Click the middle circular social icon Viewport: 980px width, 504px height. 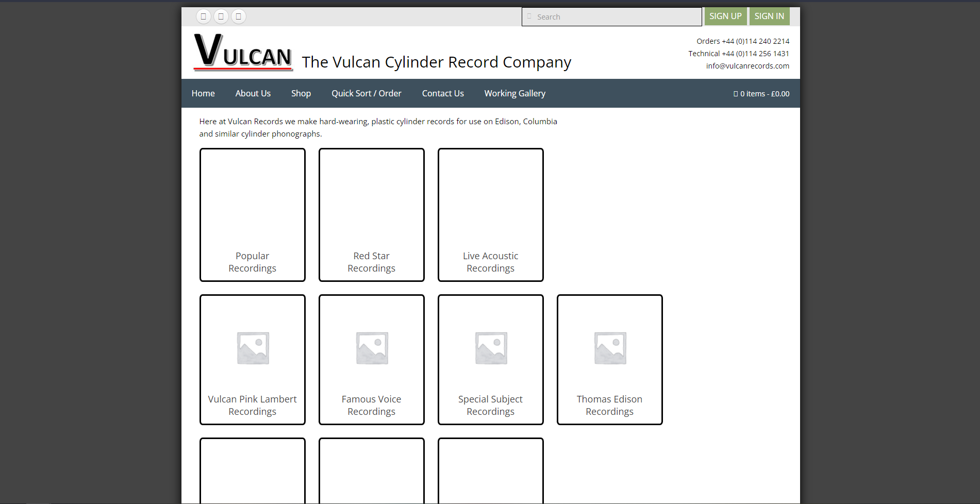point(221,16)
